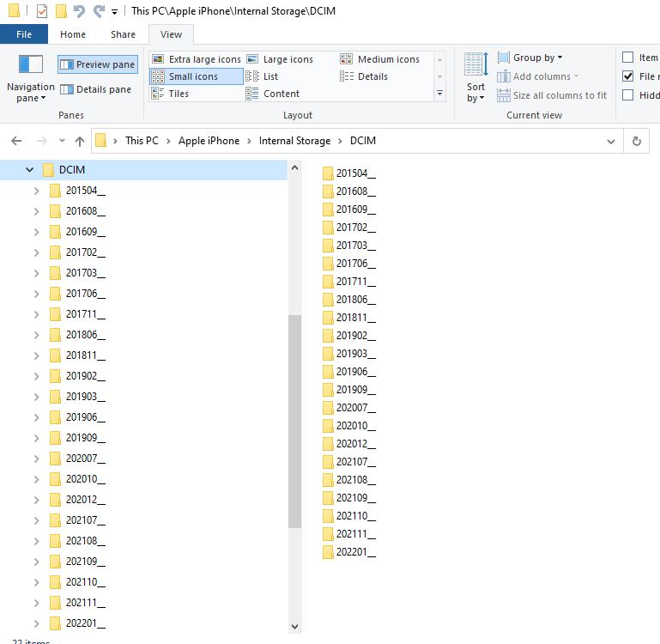
Task: Toggle the Details pane
Action: click(x=96, y=89)
